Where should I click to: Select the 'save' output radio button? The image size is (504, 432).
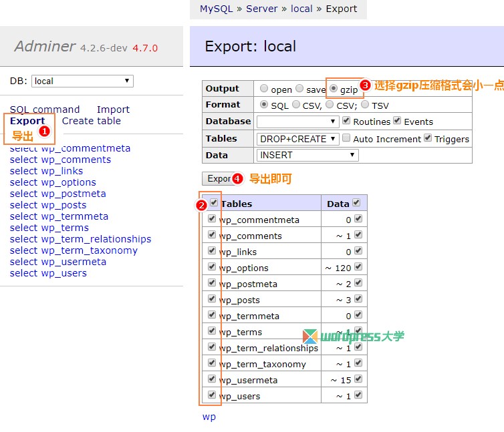pos(299,88)
